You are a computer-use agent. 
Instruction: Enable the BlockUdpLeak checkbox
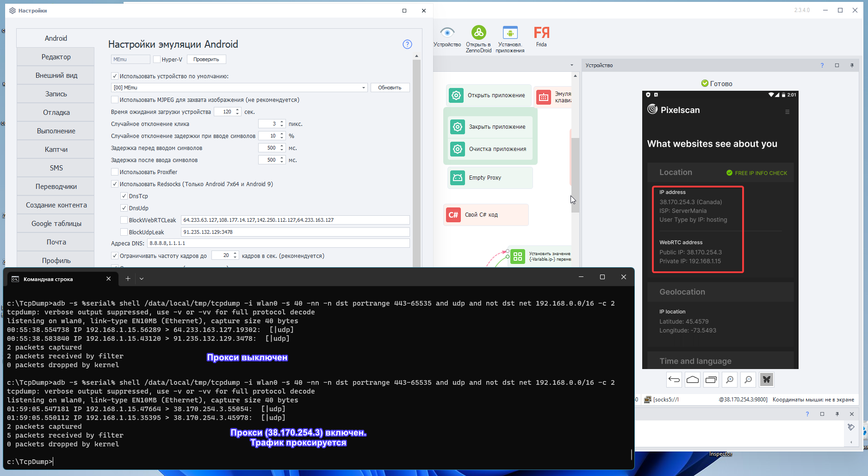tap(124, 232)
